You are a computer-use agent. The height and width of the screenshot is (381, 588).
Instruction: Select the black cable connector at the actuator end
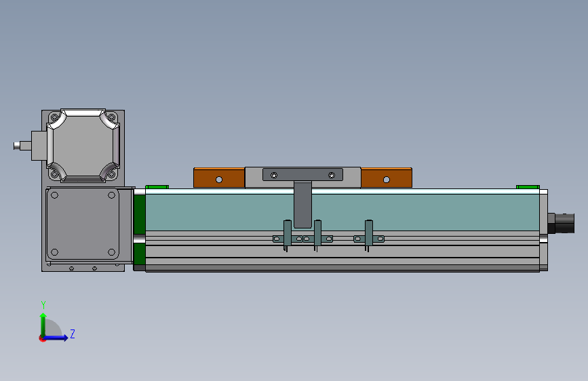tap(562, 223)
